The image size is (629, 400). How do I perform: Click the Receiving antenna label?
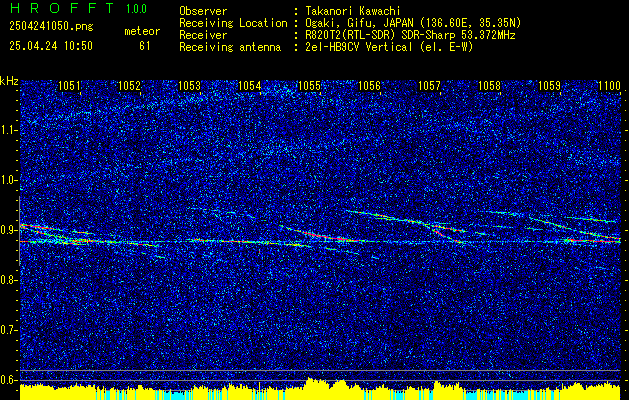tap(230, 47)
